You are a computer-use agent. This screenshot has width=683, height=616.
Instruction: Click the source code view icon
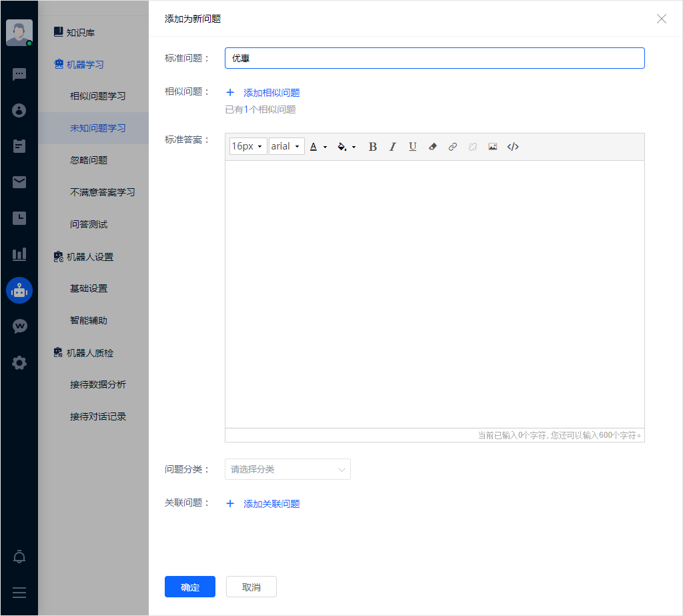[513, 147]
